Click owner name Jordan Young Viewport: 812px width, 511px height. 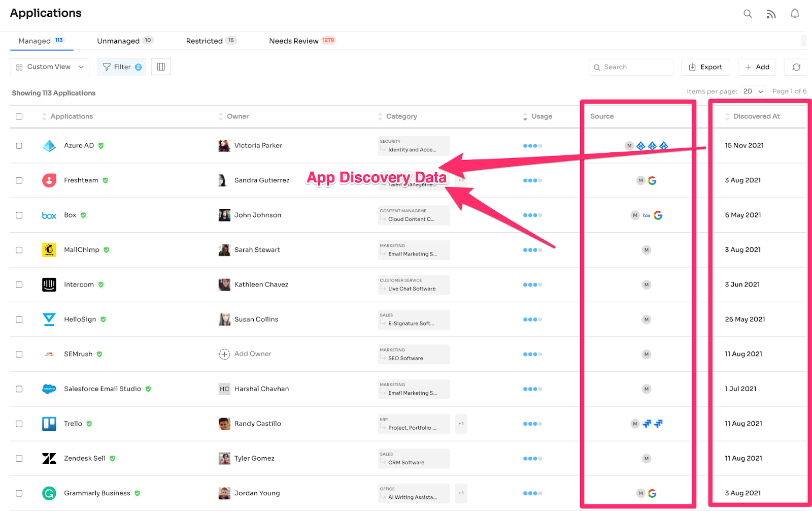257,493
